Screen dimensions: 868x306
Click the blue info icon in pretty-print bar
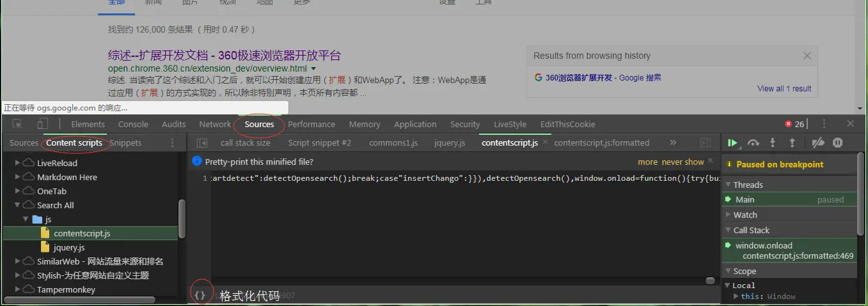click(198, 162)
